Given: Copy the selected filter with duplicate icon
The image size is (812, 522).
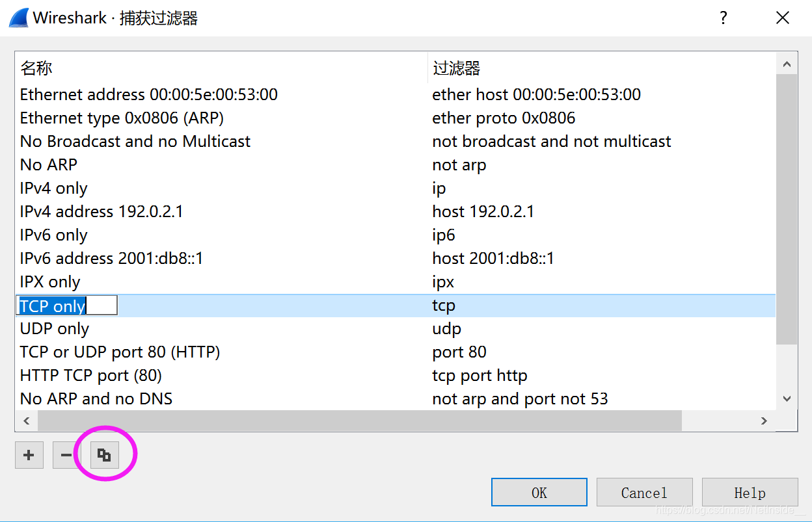Looking at the screenshot, I should tap(104, 455).
